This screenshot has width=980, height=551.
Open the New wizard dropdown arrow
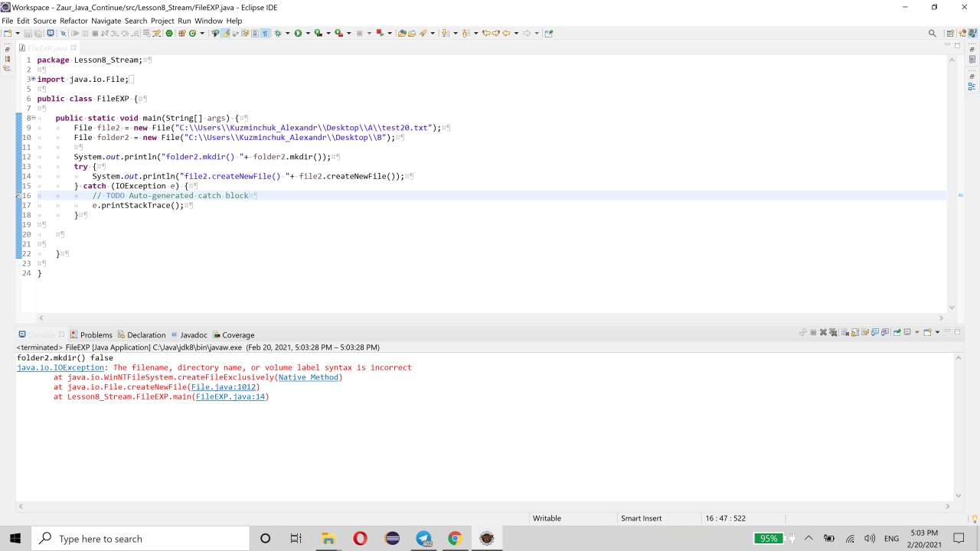18,33
